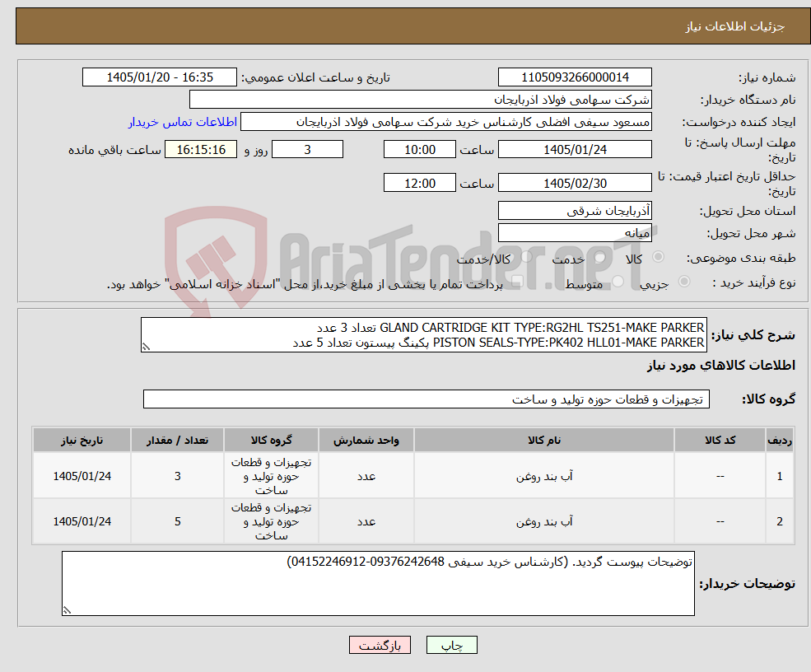Screen dimensions: 811x672
Task: Open اطلاعات تماس خریدار link
Action: tap(183, 122)
